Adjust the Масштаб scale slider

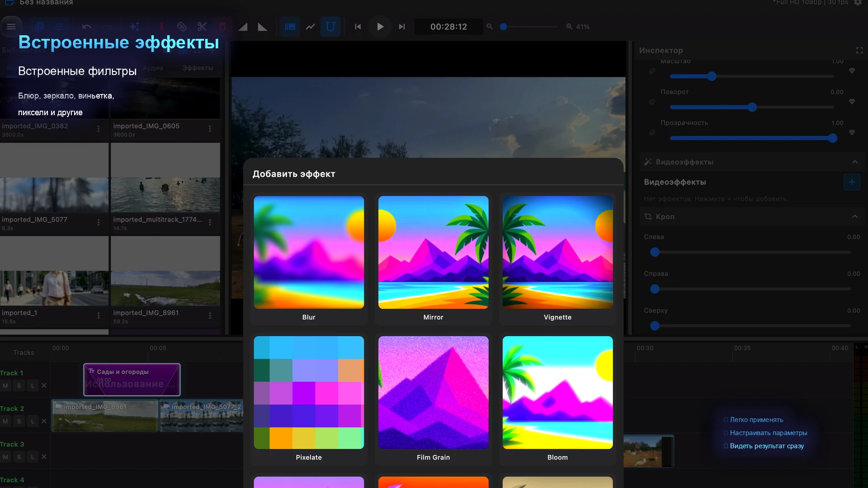pos(752,76)
